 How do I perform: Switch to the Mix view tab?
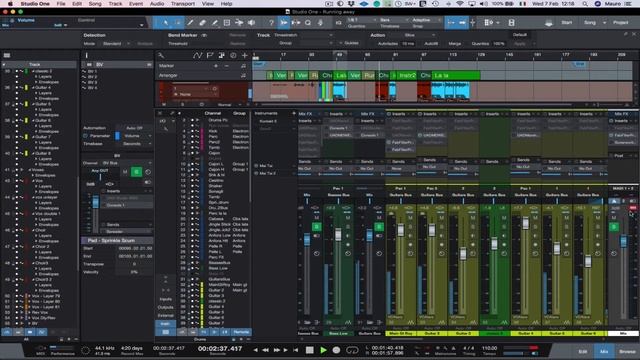coord(604,351)
